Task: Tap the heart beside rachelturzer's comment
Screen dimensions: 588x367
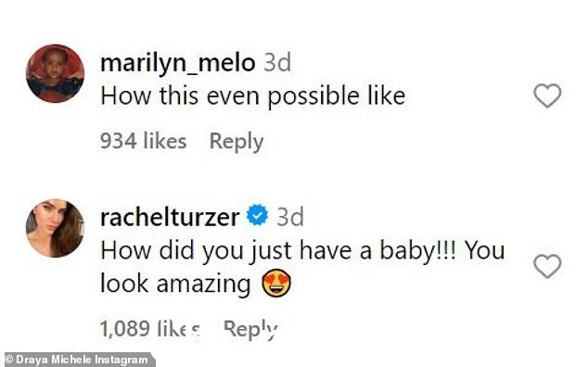Action: tap(547, 266)
